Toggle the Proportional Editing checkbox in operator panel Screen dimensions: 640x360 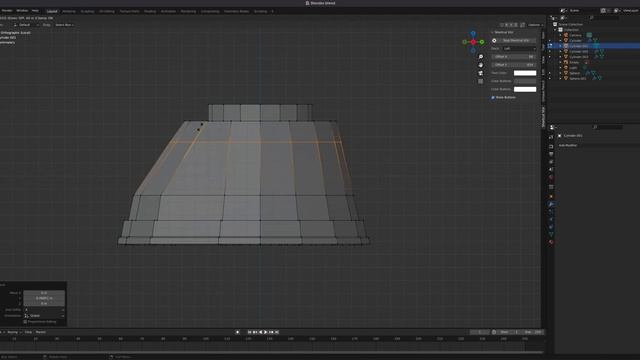[x=25, y=322]
